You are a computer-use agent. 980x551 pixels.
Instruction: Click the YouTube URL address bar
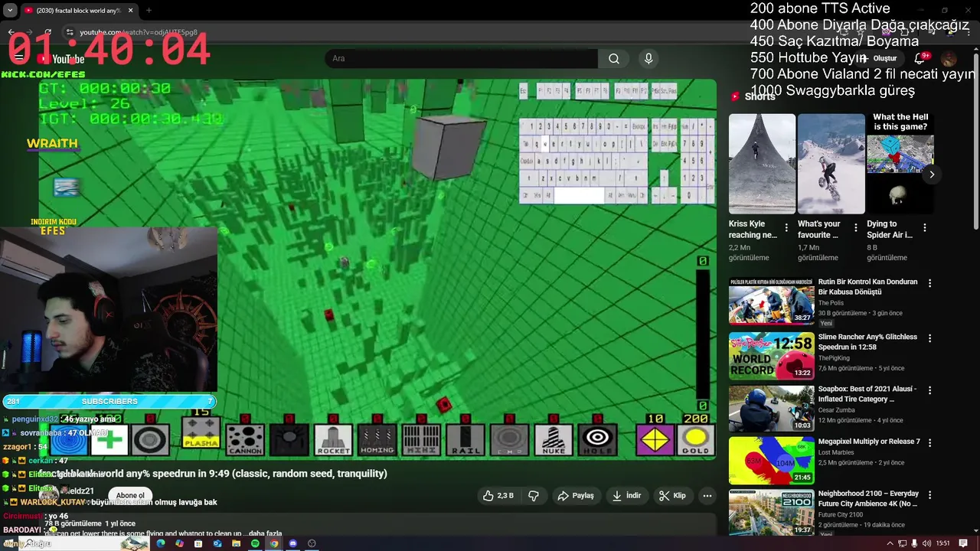tap(138, 32)
